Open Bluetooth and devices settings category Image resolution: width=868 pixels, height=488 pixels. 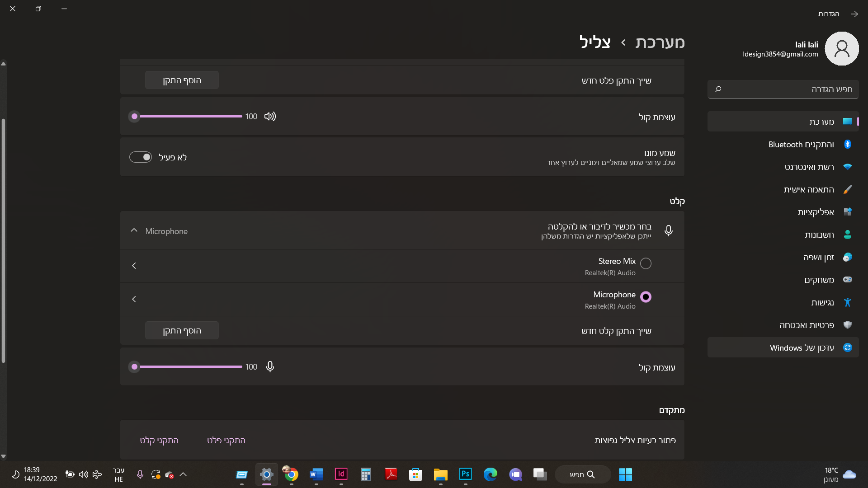tap(801, 145)
